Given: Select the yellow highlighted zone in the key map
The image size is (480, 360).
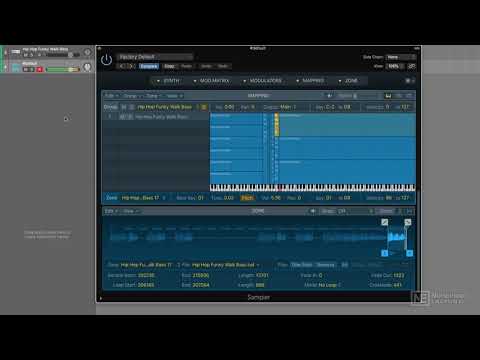Looking at the screenshot, I should click(x=276, y=125).
